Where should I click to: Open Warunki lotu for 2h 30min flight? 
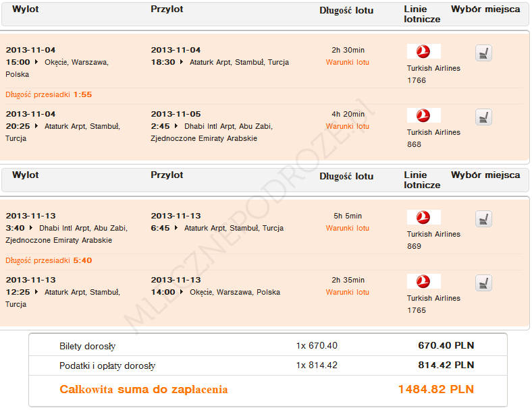[347, 62]
